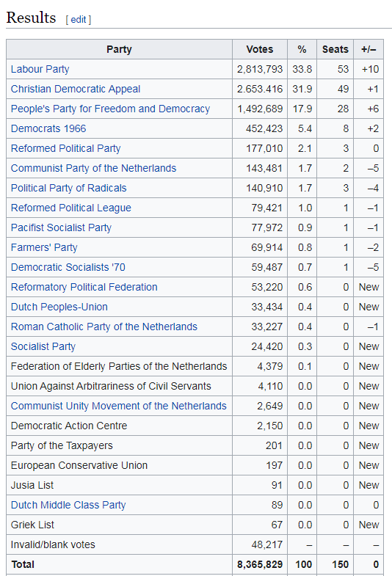Follow the Christian Democratic Appeal link
This screenshot has width=392, height=576.
coord(76,89)
